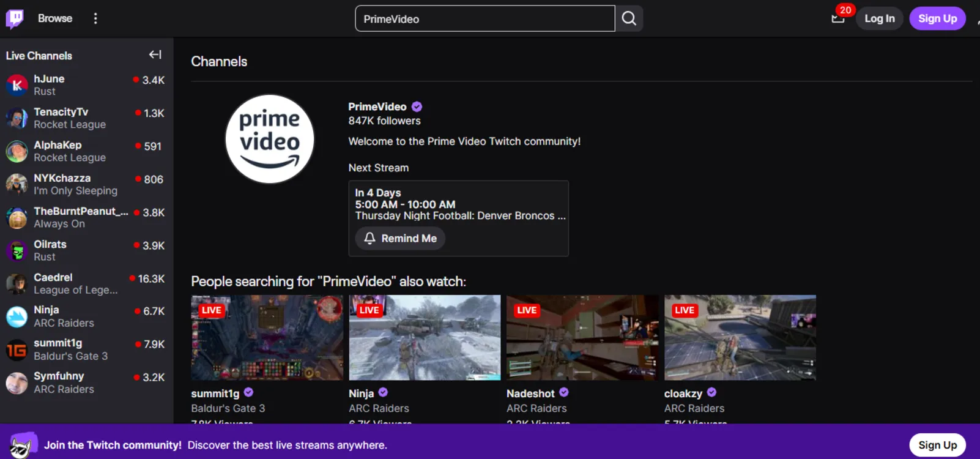Click the Prime Video channel logo

point(270,139)
